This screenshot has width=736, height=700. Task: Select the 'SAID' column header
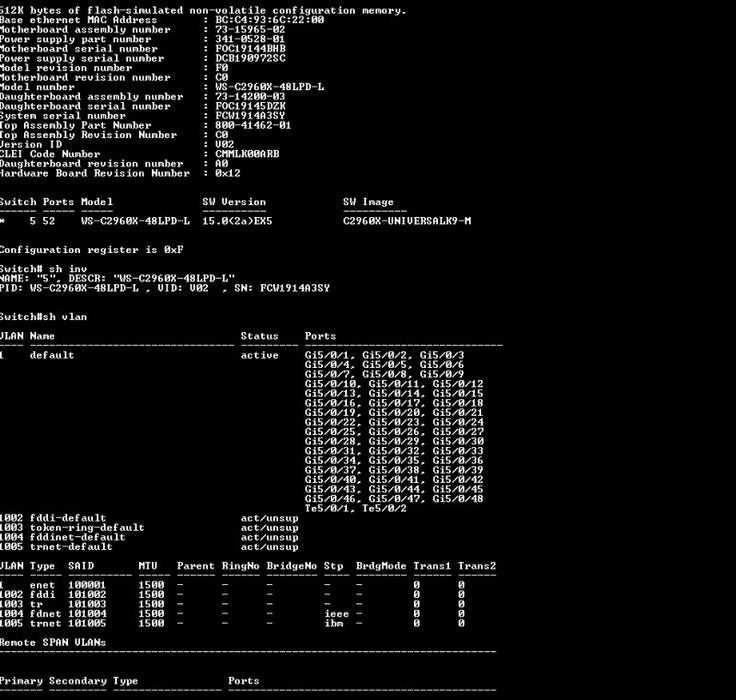[81, 566]
